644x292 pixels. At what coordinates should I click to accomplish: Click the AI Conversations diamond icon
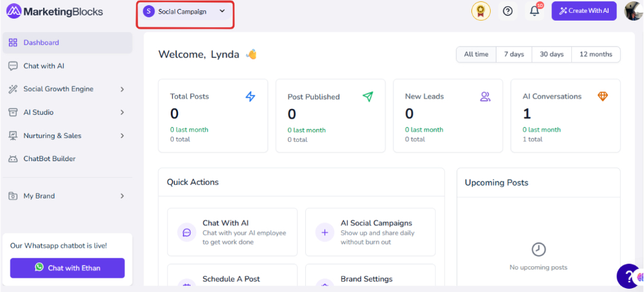tap(603, 97)
